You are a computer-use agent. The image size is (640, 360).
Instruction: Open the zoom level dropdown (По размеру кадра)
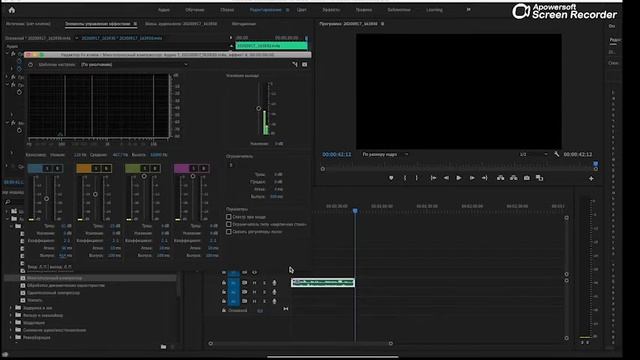(x=385, y=154)
